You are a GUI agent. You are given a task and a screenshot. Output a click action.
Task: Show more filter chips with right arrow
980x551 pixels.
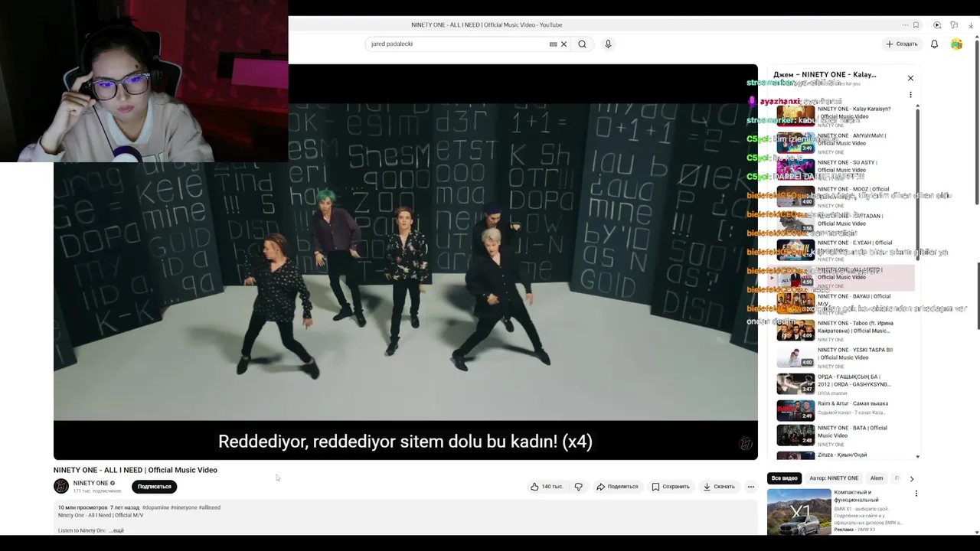tap(911, 478)
